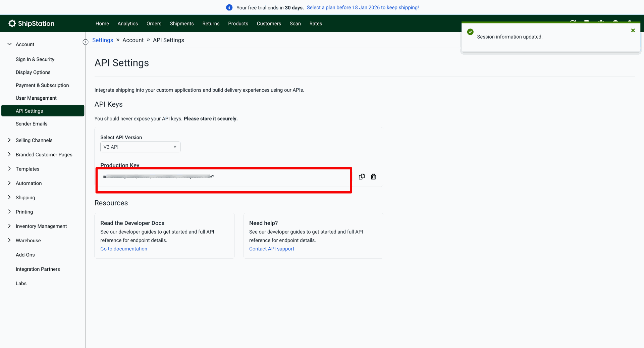Open Sign In & Security settings
Viewport: 644px width, 348px height.
pos(35,59)
